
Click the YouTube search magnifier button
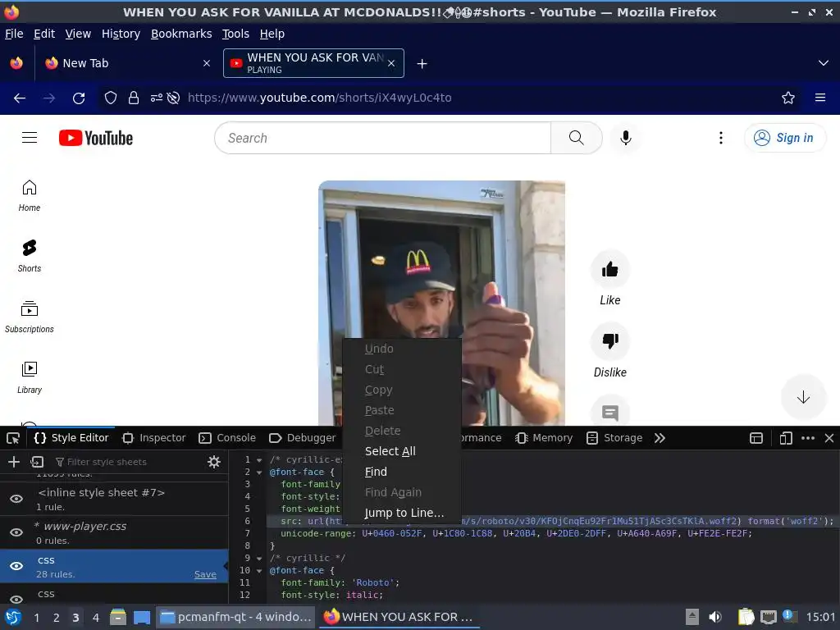click(577, 138)
